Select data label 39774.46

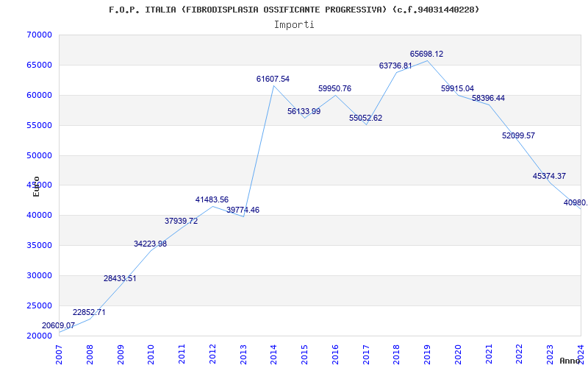point(243,210)
